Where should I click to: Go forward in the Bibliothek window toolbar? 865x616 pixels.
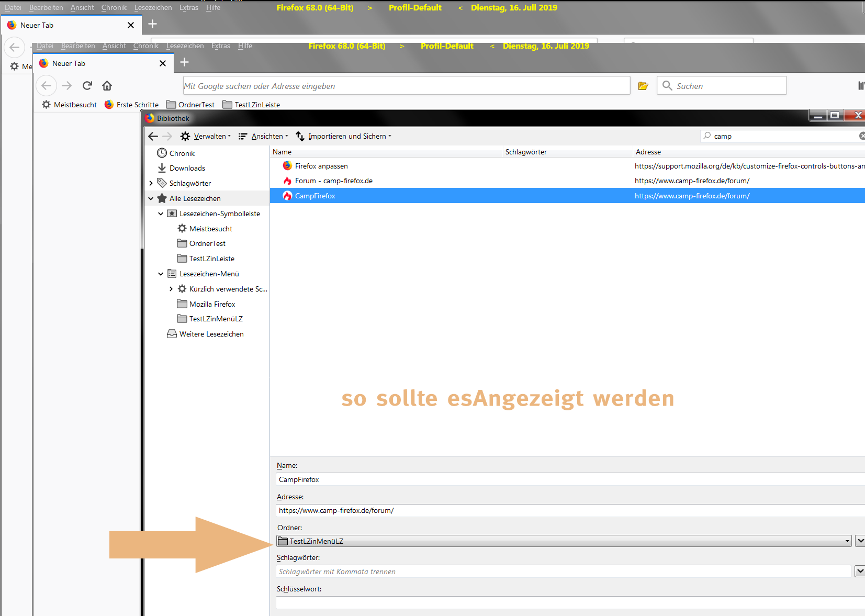tap(167, 136)
